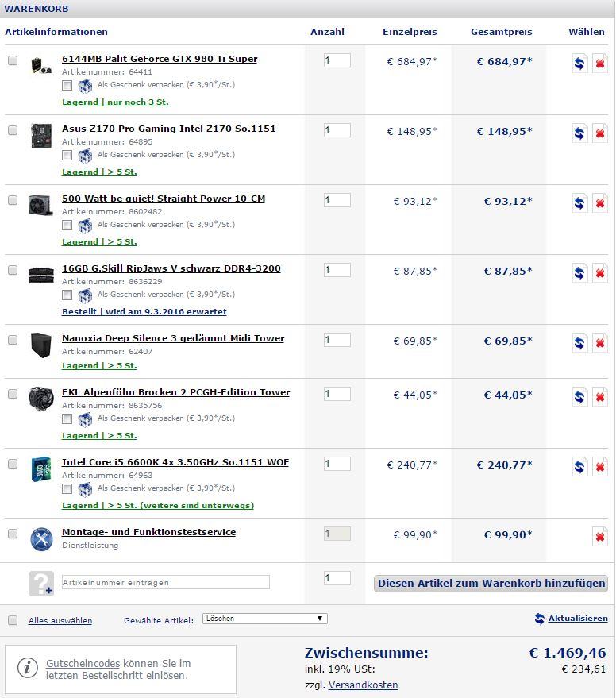The width and height of the screenshot is (616, 698).
Task: Check the 'Alles auswählen' select-all checkbox
Action: [13, 620]
